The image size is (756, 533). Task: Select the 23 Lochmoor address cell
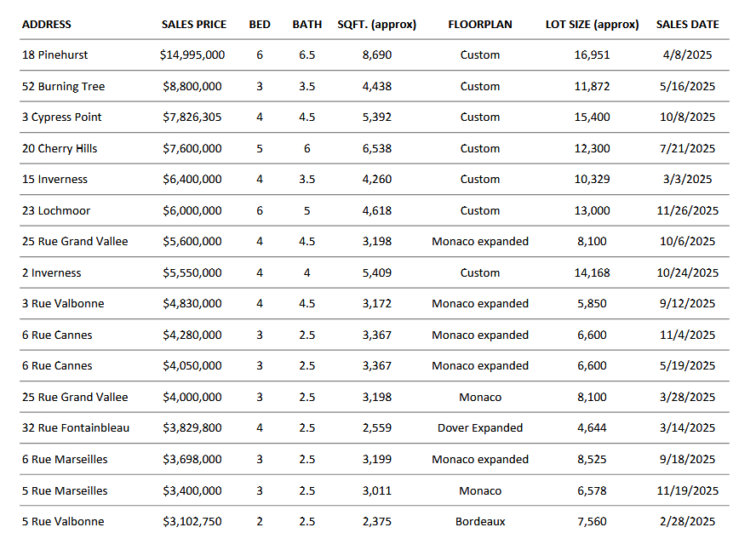point(56,211)
